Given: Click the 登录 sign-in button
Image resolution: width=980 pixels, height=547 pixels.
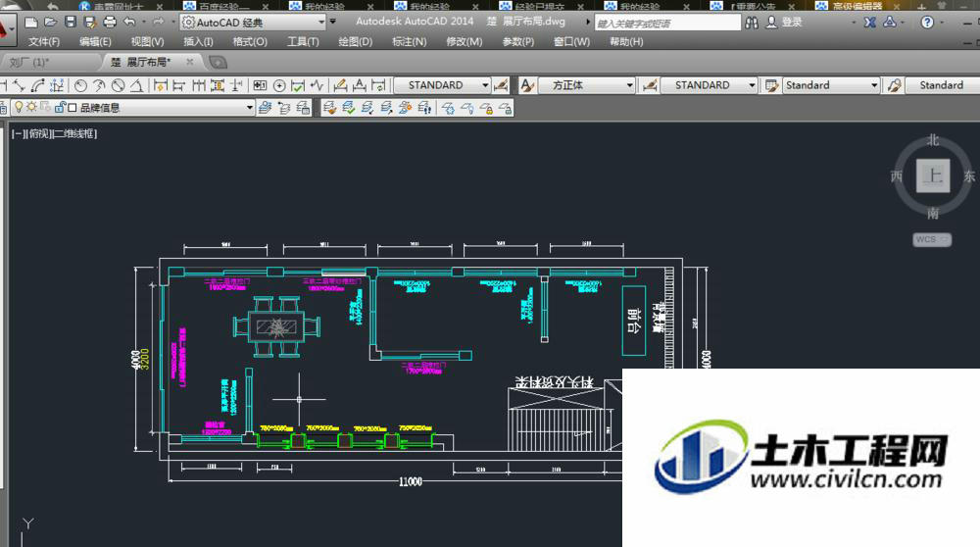Looking at the screenshot, I should pos(784,22).
